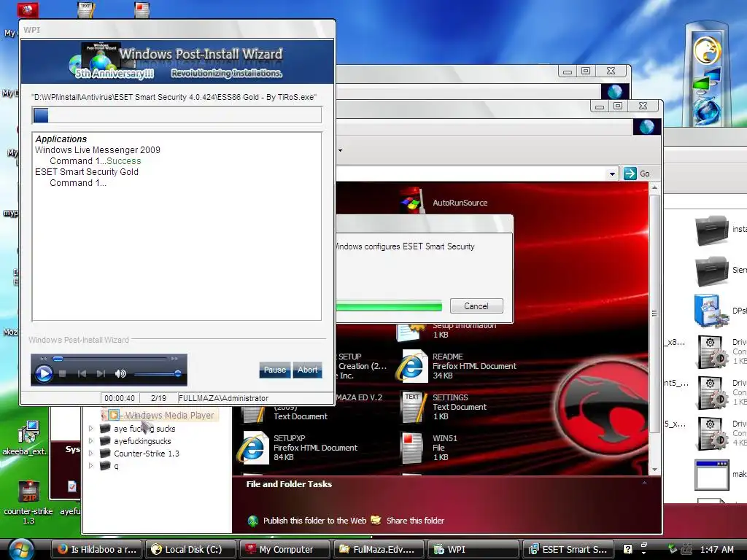Click the scroll down arrow of the folder view
The image size is (747, 560).
pyautogui.click(x=654, y=470)
